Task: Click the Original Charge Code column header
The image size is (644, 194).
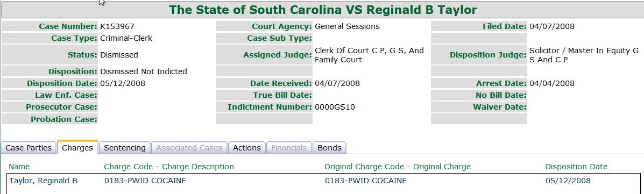Action: point(397,167)
